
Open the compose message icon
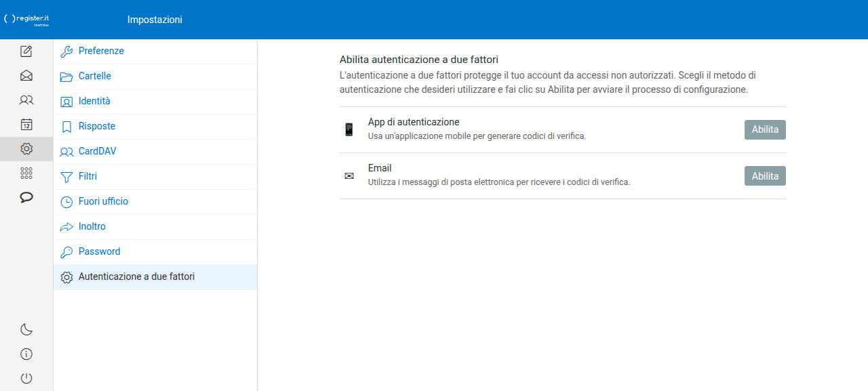click(26, 51)
